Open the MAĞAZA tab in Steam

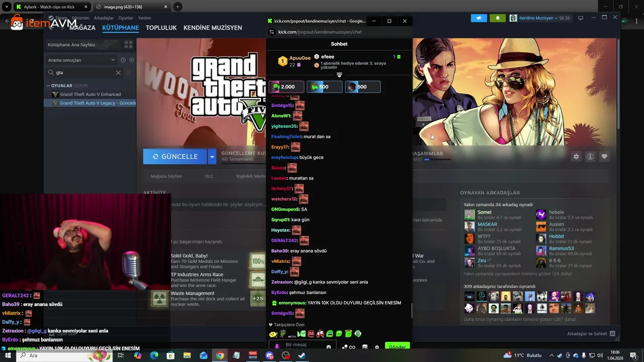[x=82, y=28]
